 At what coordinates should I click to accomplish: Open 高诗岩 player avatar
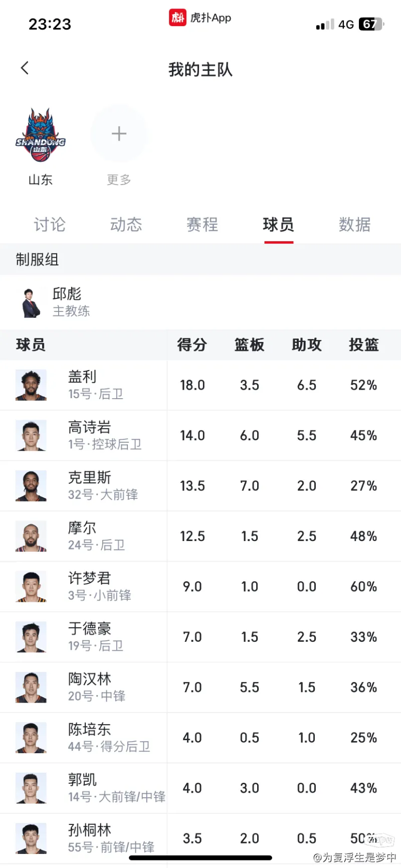click(x=31, y=435)
